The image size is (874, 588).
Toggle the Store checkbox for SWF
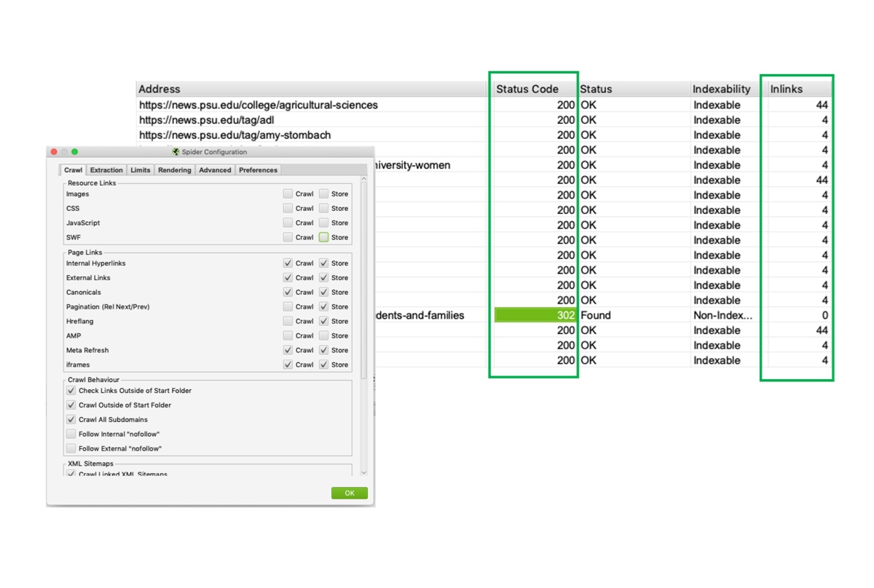point(324,237)
